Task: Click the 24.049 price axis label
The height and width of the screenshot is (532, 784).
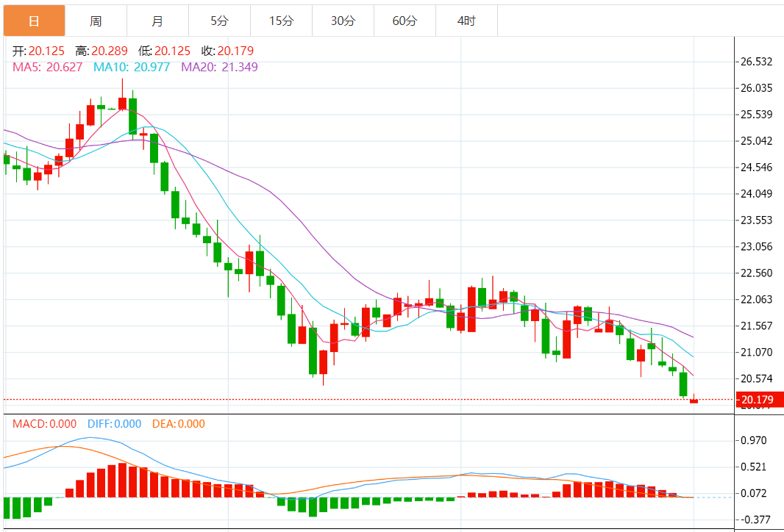Action: [x=757, y=194]
